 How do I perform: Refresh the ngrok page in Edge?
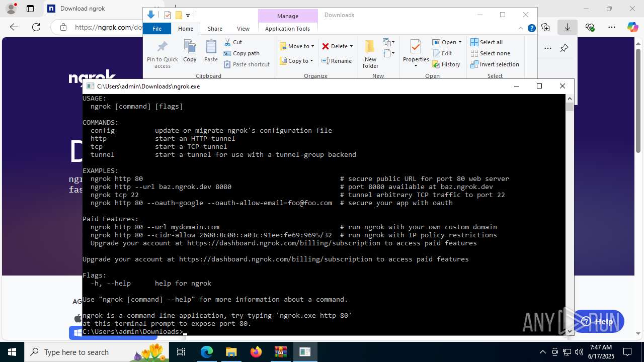pos(36,27)
